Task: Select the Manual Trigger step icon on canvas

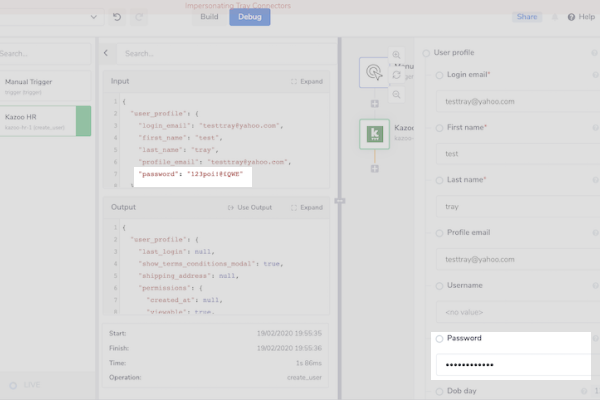Action: [375, 73]
